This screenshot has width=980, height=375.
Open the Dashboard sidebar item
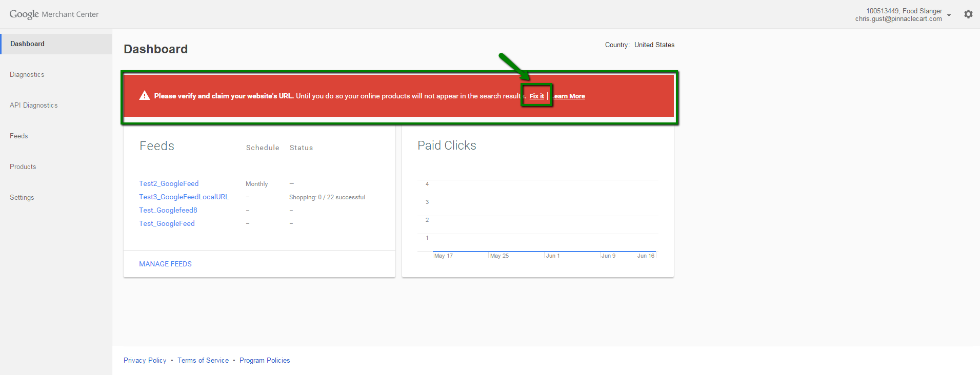(x=56, y=44)
